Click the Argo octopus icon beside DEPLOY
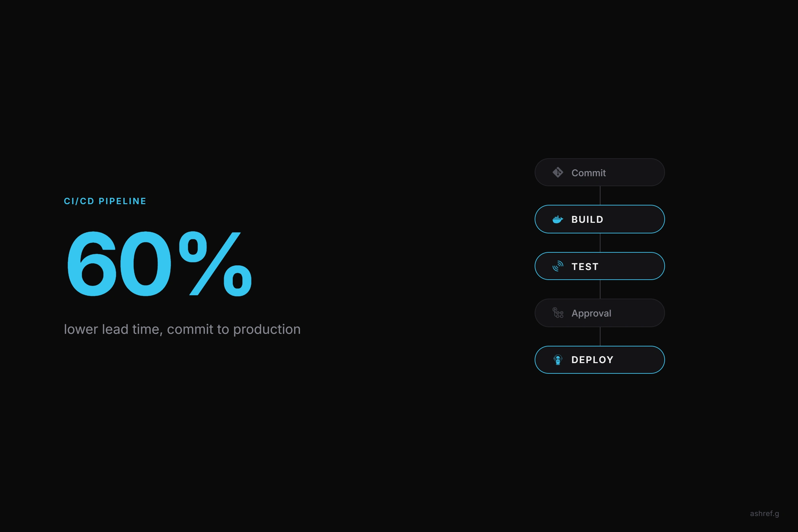The width and height of the screenshot is (798, 532). [558, 360]
